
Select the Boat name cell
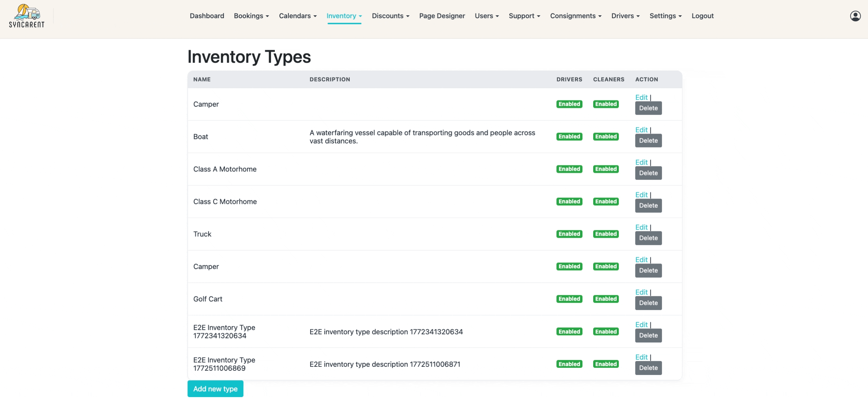point(201,137)
